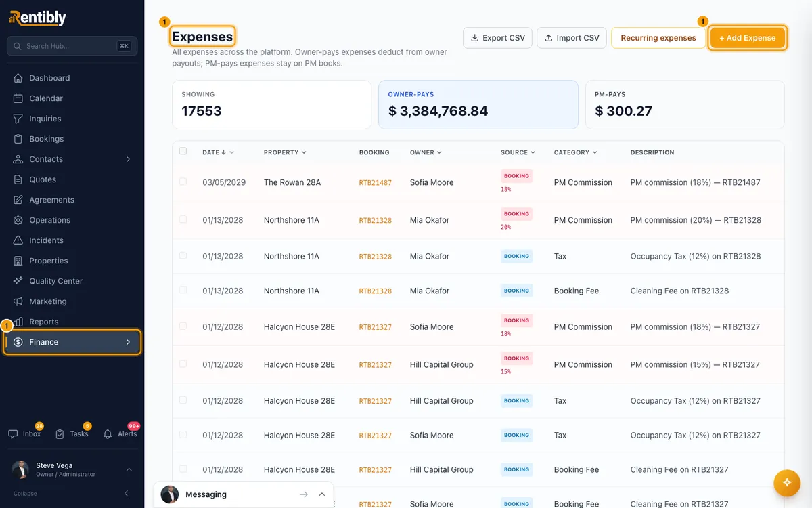Open Incidents warning icon in sidebar
The image size is (812, 508).
click(18, 240)
